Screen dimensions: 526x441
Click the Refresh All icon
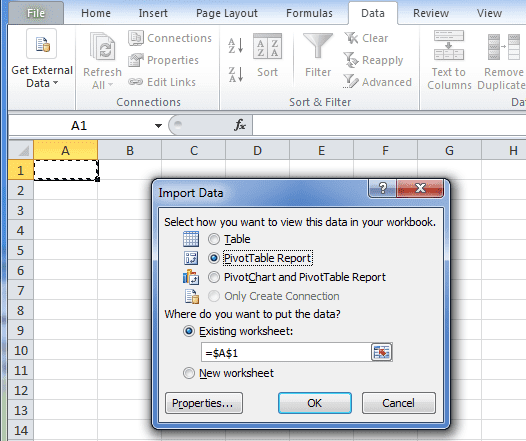[x=102, y=47]
